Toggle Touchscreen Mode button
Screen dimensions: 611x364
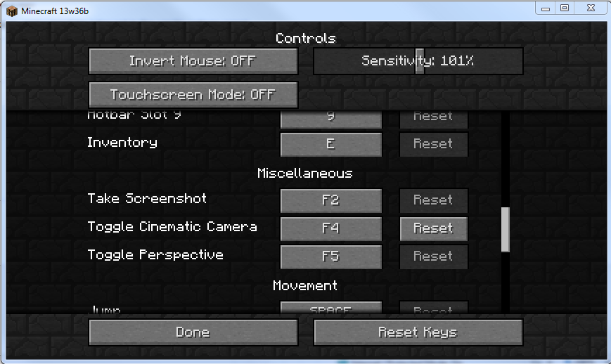click(x=193, y=95)
